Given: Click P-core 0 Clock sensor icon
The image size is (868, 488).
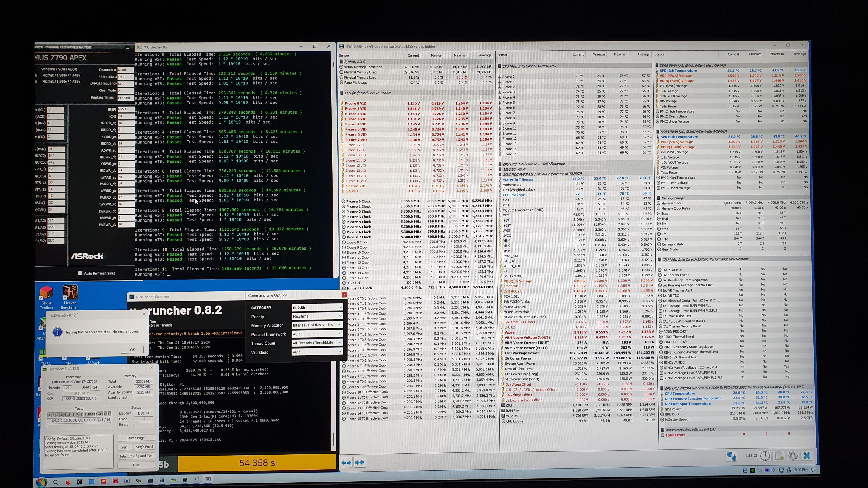Looking at the screenshot, I should point(343,201).
